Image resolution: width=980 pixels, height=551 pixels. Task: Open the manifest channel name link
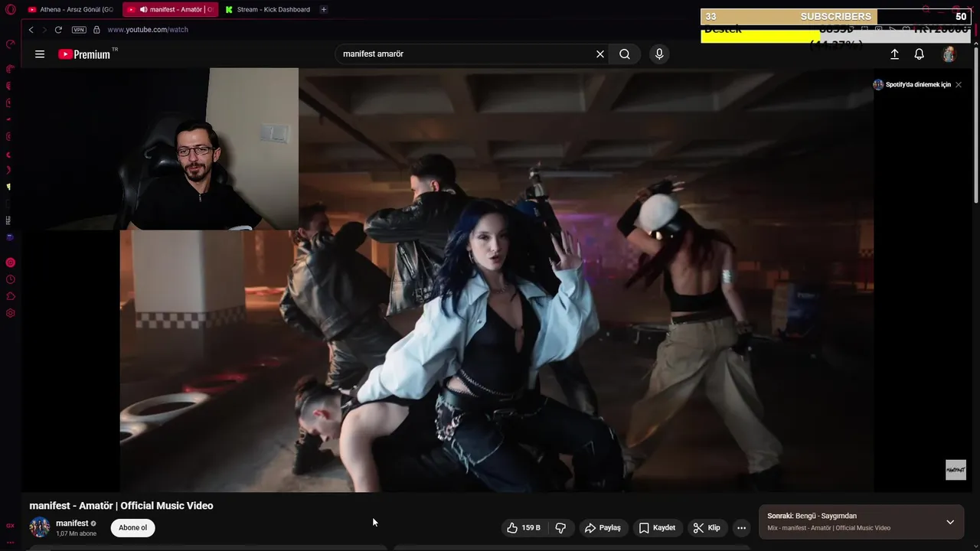pos(72,523)
